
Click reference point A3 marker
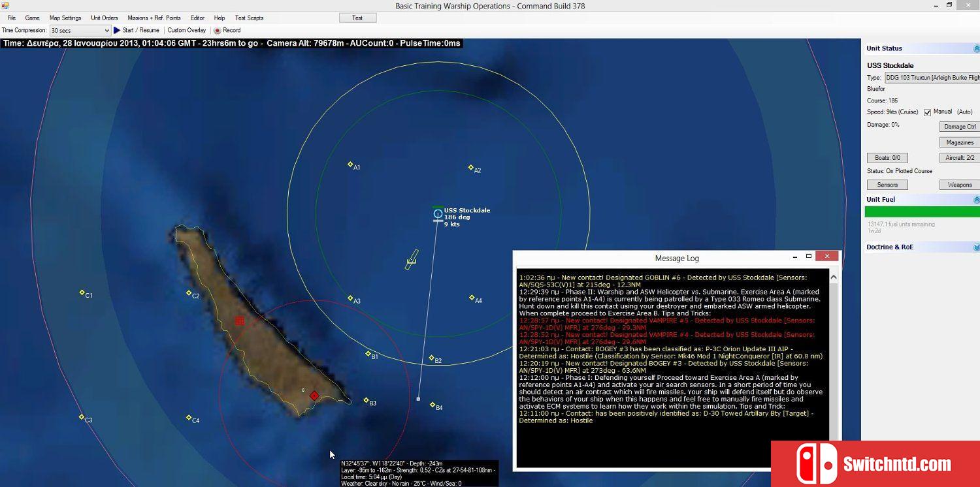350,298
